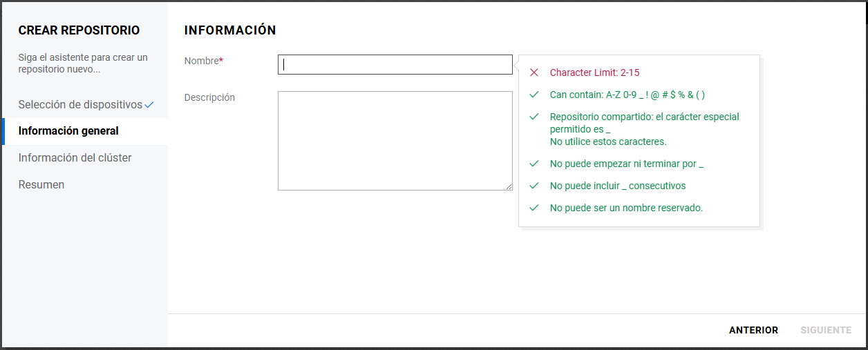The height and width of the screenshot is (350, 868).
Task: Click the resize handle of the Descripción box
Action: point(509,186)
